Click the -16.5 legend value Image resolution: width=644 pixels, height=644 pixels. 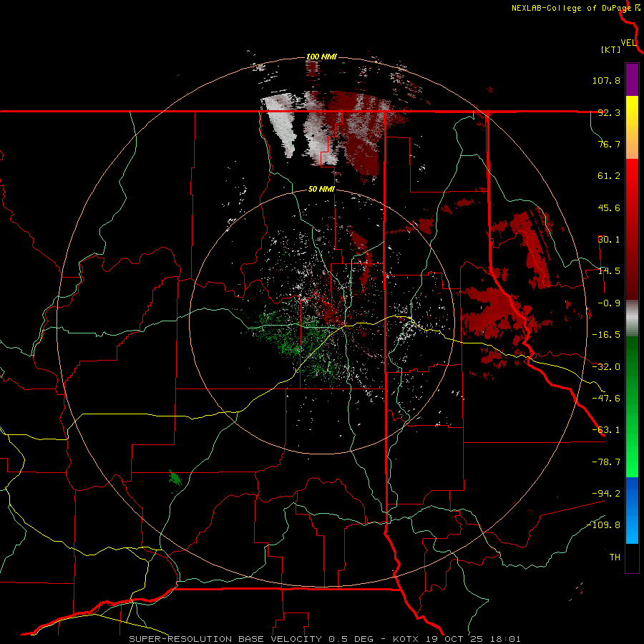pos(606,335)
